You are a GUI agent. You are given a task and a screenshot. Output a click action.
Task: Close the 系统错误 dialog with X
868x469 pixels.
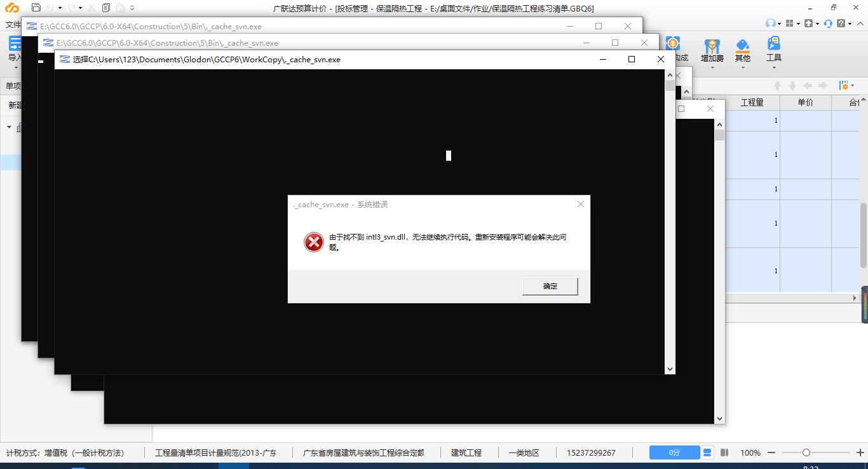580,204
